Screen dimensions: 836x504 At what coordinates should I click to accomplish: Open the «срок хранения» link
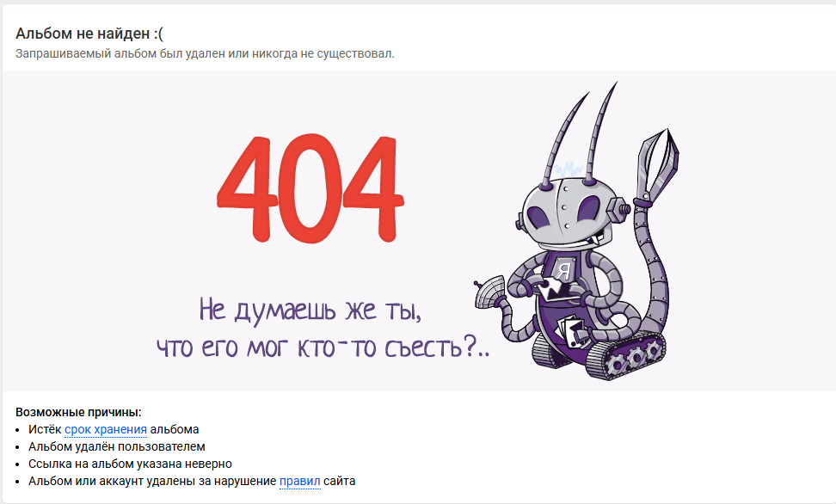point(106,429)
